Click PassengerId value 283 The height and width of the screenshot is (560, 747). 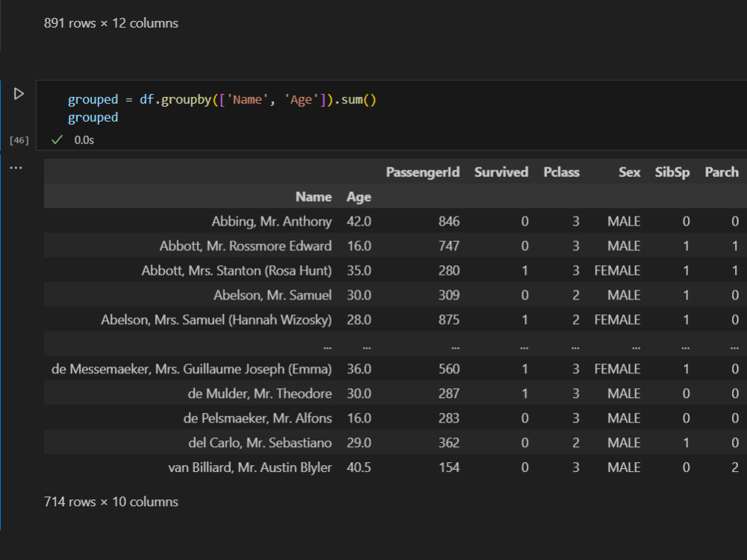(x=449, y=418)
